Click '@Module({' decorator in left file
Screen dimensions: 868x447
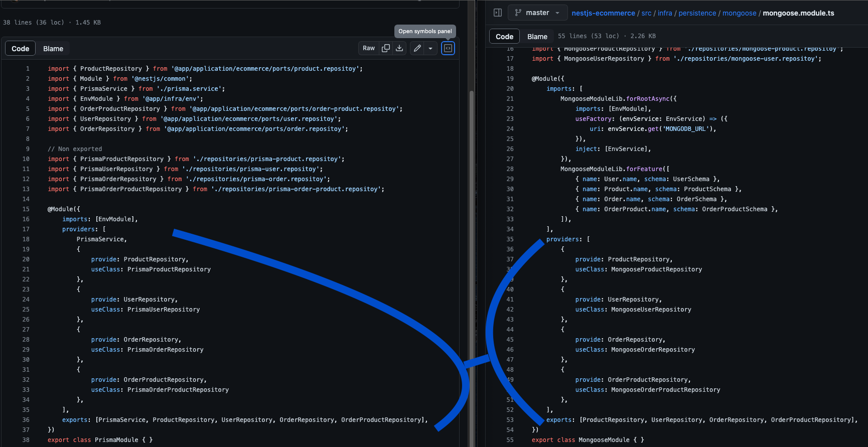pos(64,209)
